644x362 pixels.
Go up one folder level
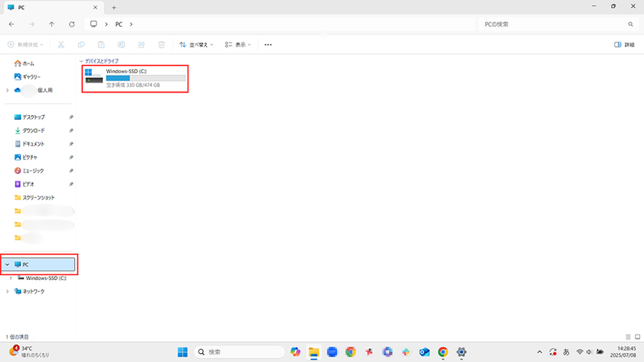pos(52,24)
